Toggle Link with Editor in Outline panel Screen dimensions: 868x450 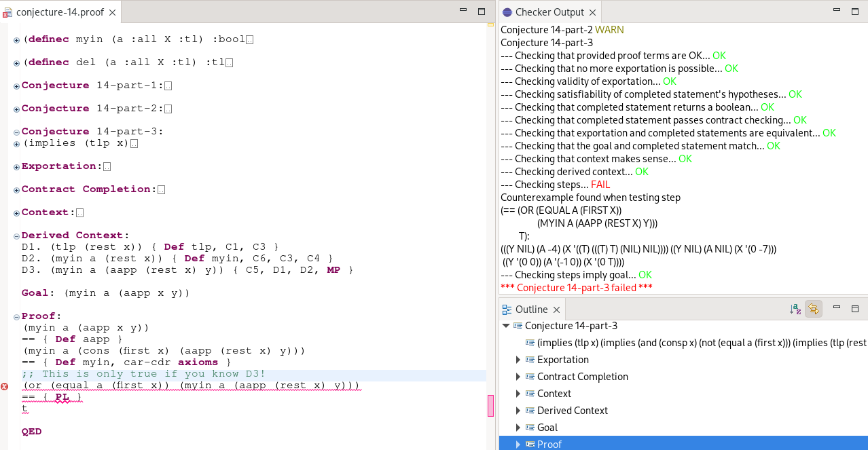[813, 310]
